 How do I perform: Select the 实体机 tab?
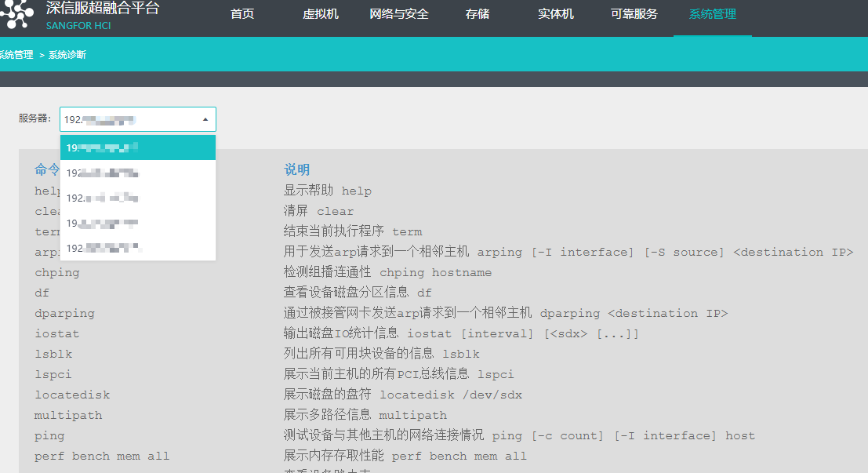(x=556, y=14)
